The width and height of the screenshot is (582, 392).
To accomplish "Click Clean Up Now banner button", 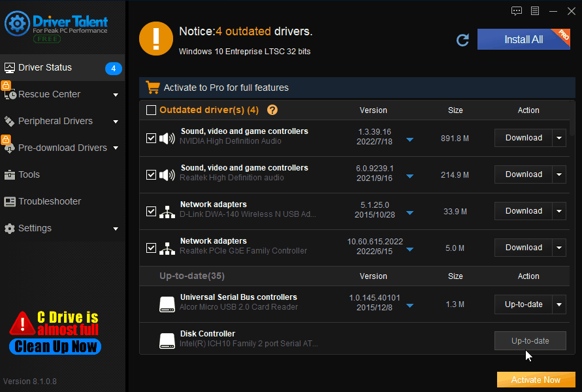I will pos(55,346).
